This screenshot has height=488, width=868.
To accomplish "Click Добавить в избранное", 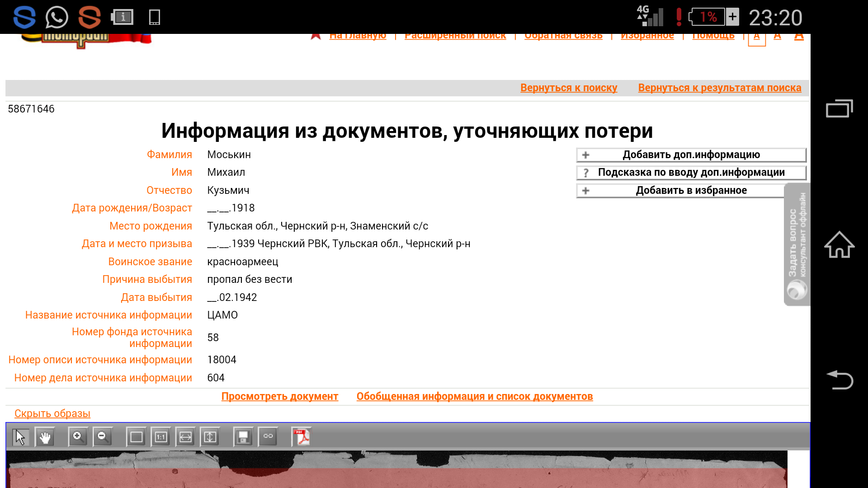I will point(691,191).
